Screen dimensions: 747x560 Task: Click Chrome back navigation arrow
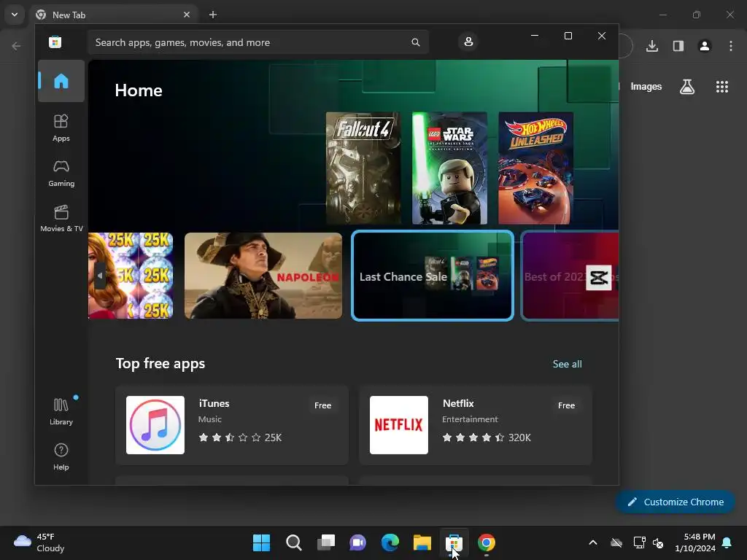pos(16,46)
